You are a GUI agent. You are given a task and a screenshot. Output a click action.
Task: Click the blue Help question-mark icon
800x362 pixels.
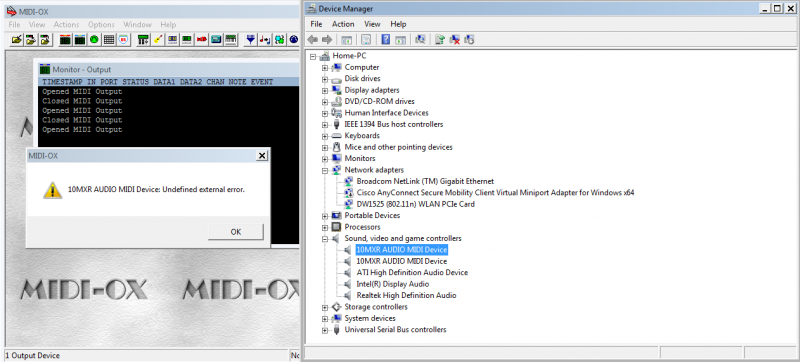pos(386,39)
